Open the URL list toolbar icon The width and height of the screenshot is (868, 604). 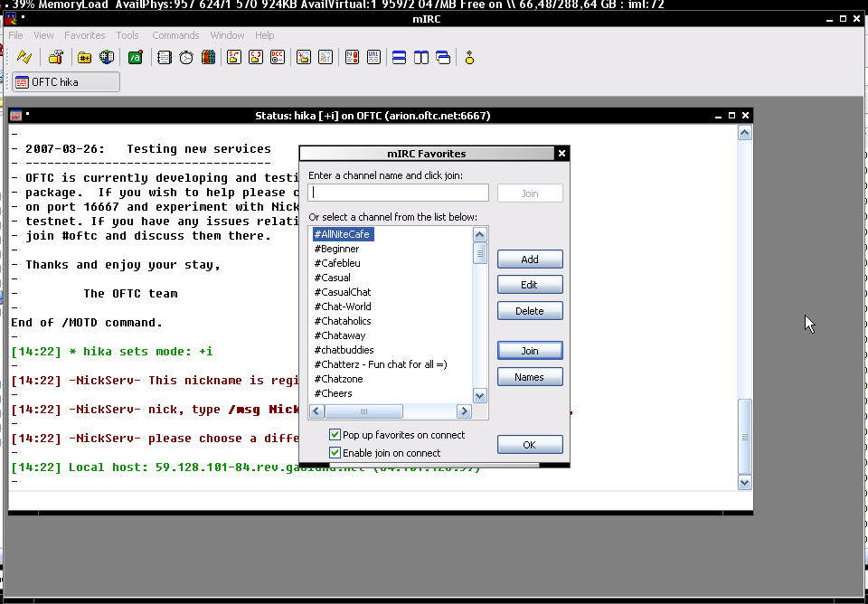pyautogui.click(x=373, y=57)
